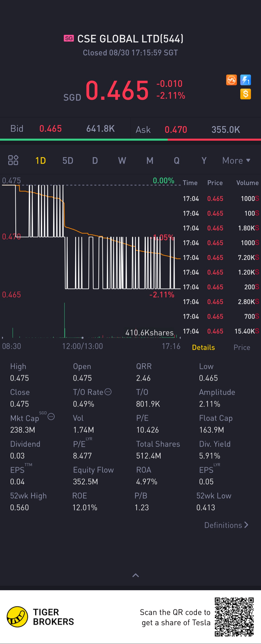261x644 pixels.
Task: Tap the intraday price line chart
Action: coord(91,237)
